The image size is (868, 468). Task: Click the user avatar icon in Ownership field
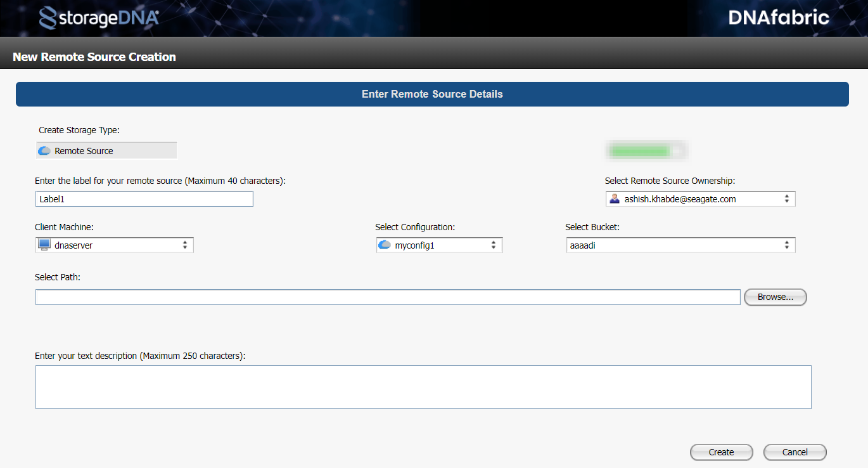614,199
